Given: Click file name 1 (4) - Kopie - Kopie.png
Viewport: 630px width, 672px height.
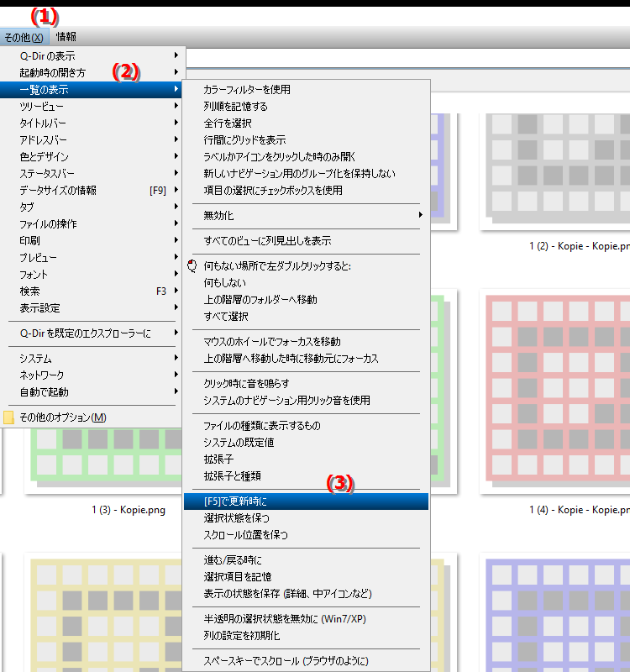Looking at the screenshot, I should (x=580, y=510).
